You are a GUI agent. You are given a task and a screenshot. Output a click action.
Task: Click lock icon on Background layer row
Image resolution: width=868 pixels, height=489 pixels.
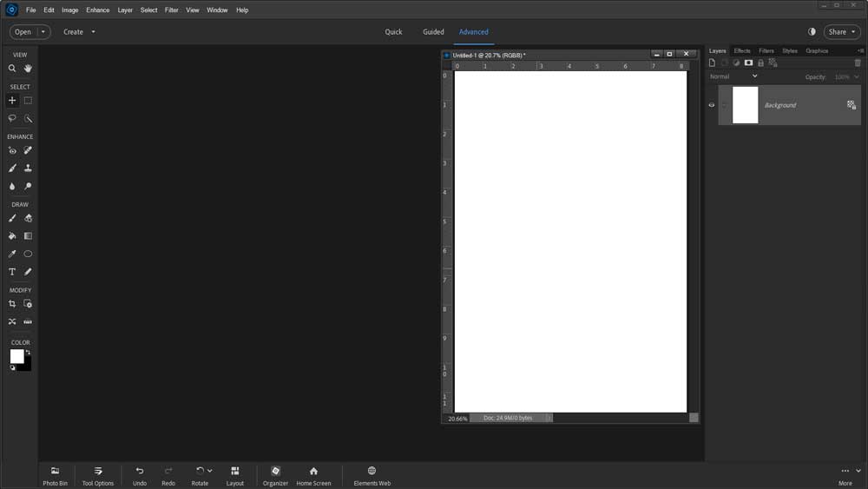coord(852,105)
